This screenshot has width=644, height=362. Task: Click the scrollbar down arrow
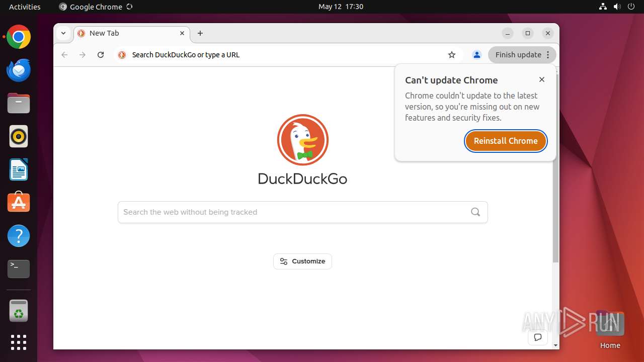coord(555,345)
